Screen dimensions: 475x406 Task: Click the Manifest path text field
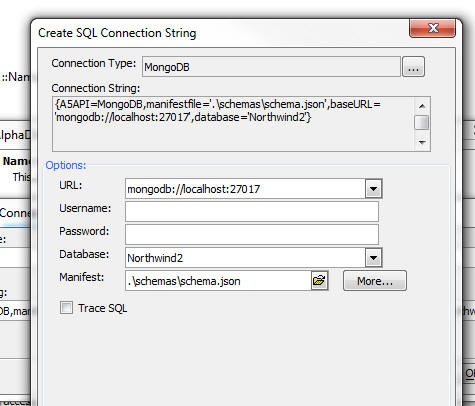click(x=218, y=281)
